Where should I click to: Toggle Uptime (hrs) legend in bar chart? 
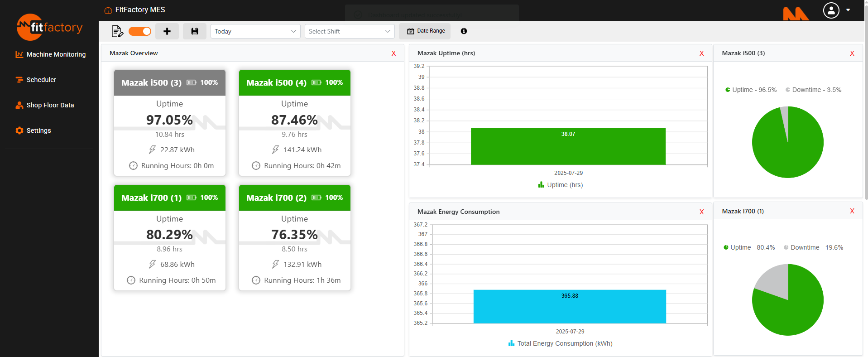point(561,185)
